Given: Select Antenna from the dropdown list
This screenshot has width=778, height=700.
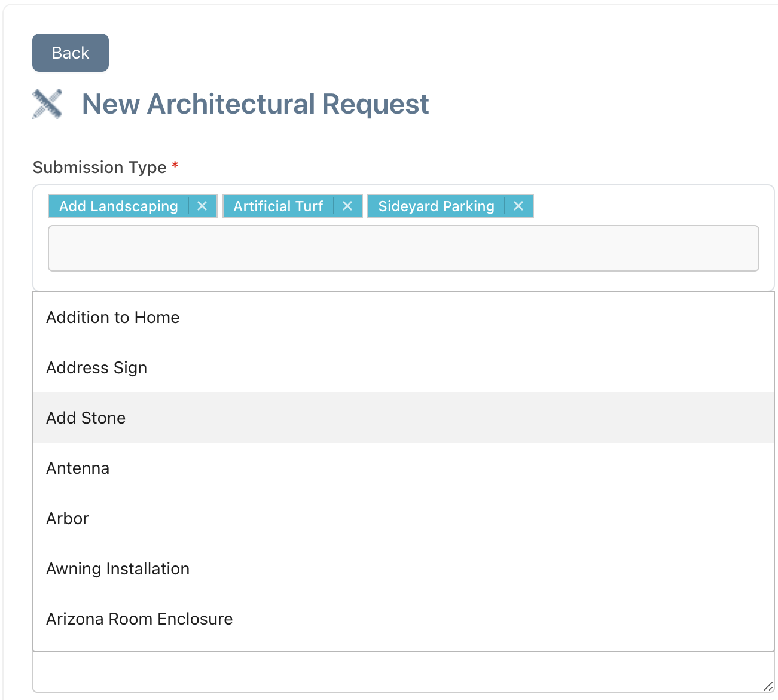Looking at the screenshot, I should [404, 468].
